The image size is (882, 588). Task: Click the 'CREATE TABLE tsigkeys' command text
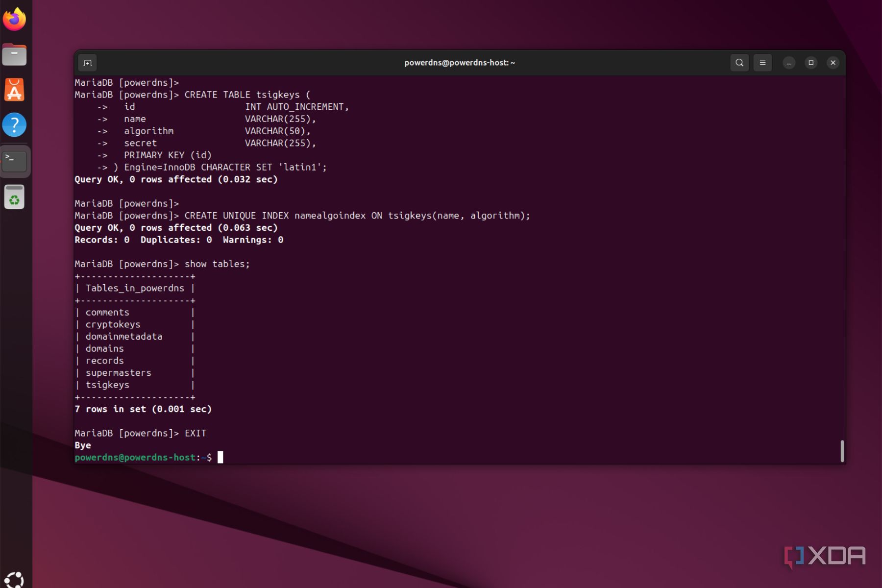pyautogui.click(x=247, y=95)
